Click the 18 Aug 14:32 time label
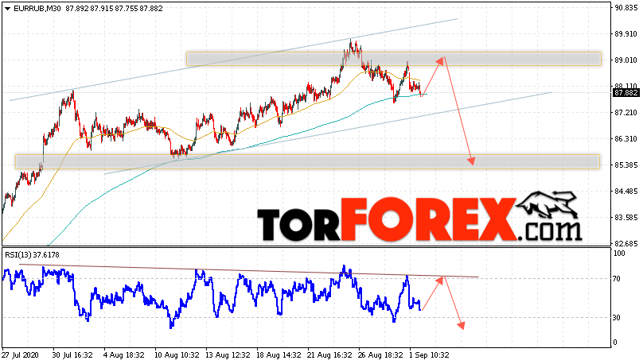The width and height of the screenshot is (643, 364). point(279,355)
